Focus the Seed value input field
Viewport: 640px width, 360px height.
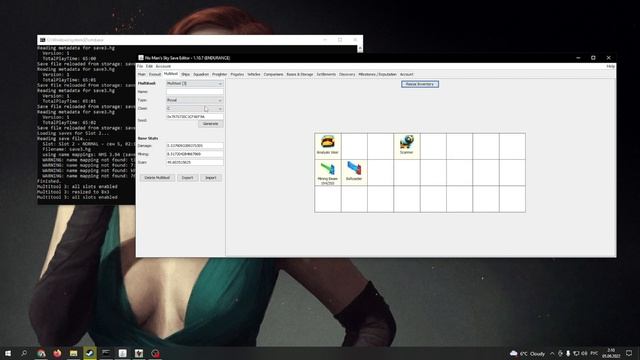point(194,117)
